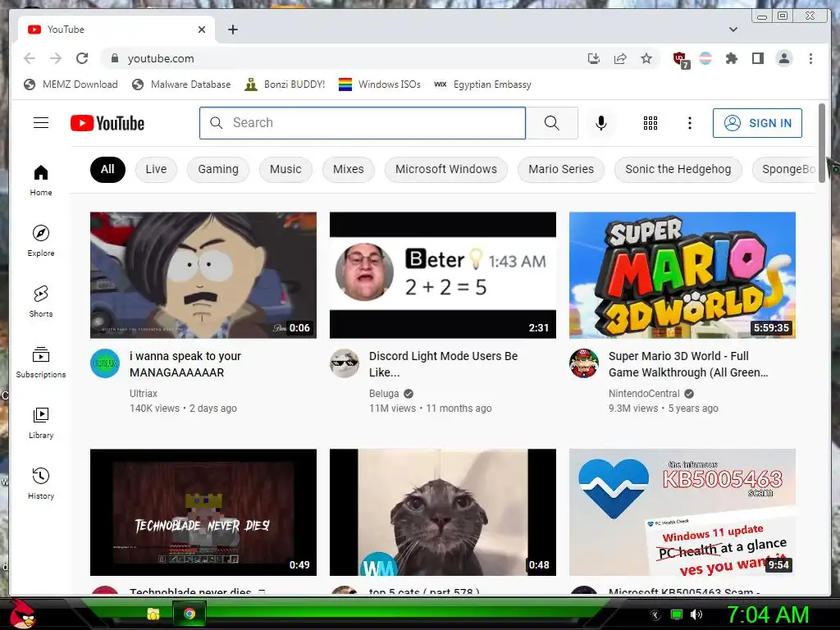The height and width of the screenshot is (630, 840).
Task: Click the site lock icon in address bar
Action: 114,58
